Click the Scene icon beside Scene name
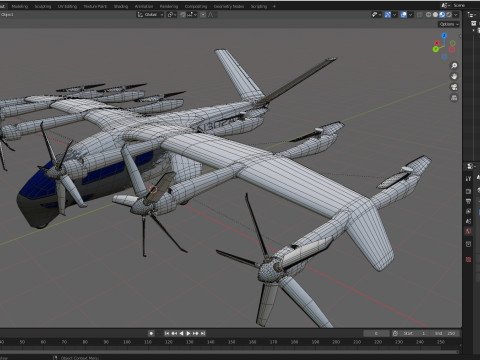The height and width of the screenshot is (360, 480). 445,5
